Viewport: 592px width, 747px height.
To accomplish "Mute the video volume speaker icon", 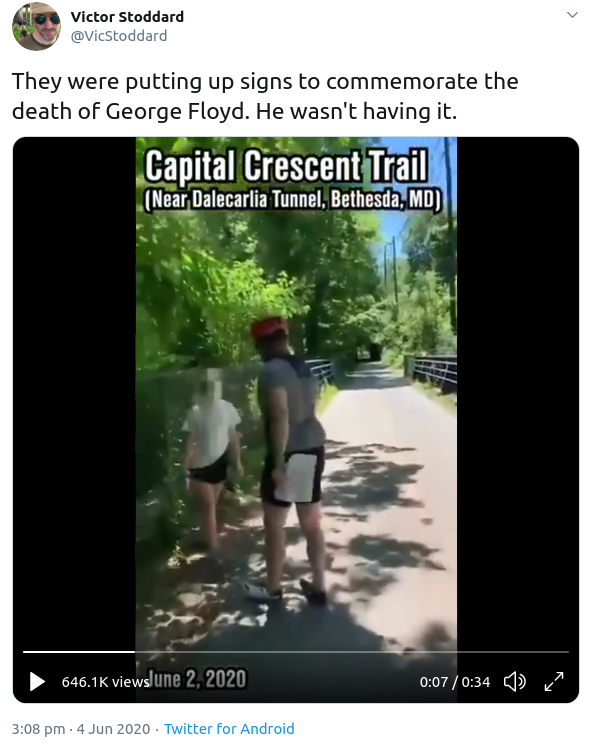I will click(x=515, y=681).
